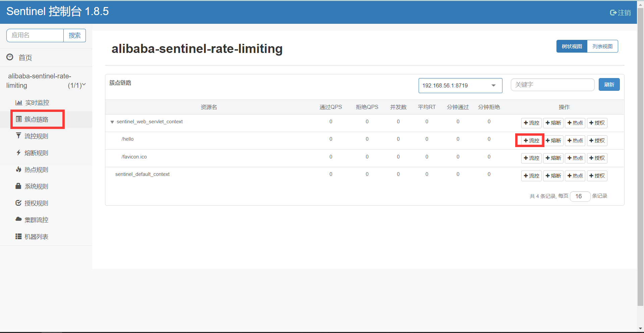Add 流控 rule for /hello
This screenshot has height=333, width=644.
click(531, 141)
